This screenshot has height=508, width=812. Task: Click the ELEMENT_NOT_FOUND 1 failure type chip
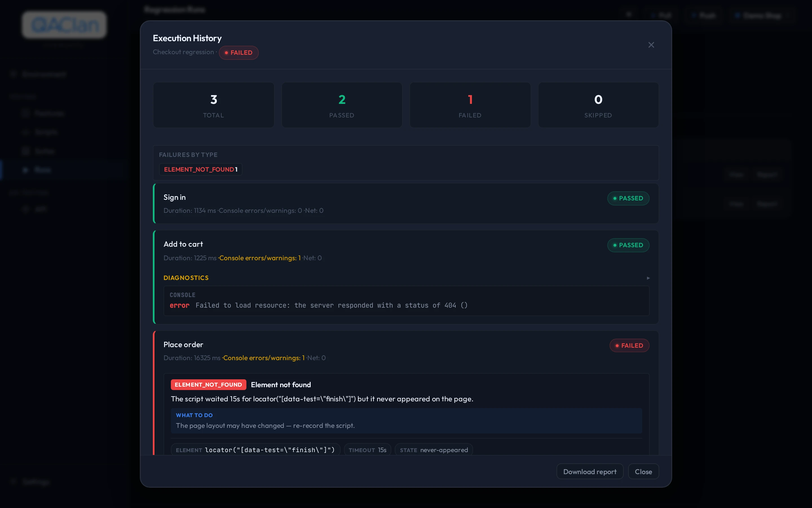tap(201, 169)
